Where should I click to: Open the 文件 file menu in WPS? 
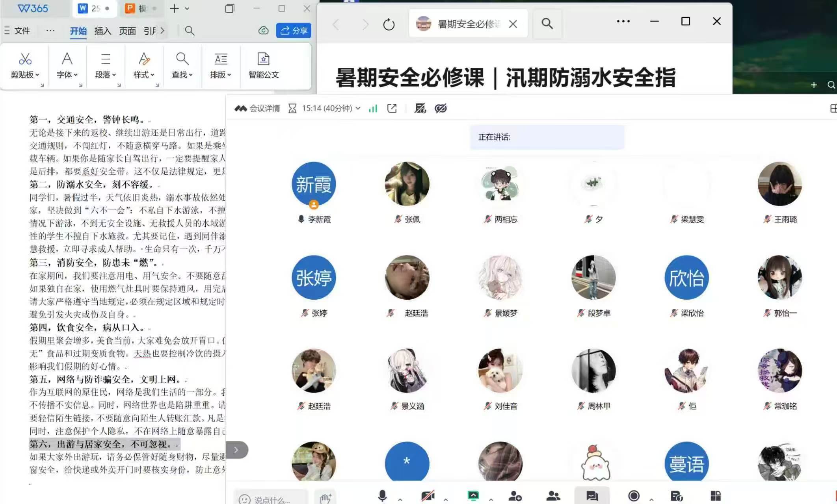click(x=17, y=31)
